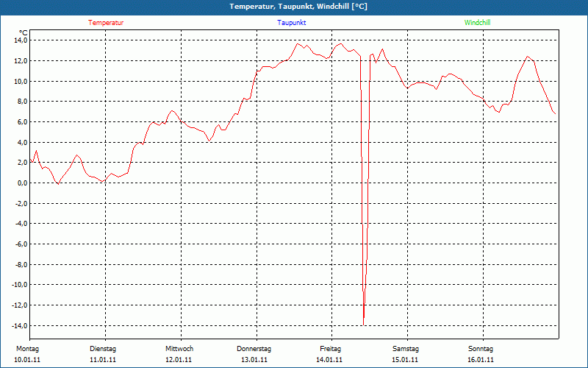The width and height of the screenshot is (588, 368).
Task: Click the date 13.01.11
Action: tap(254, 360)
